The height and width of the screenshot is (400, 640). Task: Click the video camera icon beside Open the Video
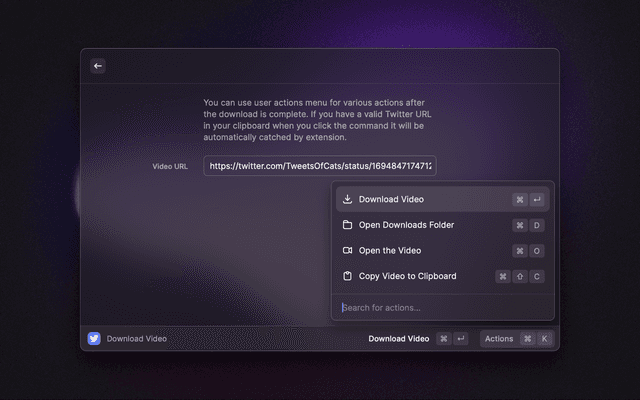tap(347, 250)
